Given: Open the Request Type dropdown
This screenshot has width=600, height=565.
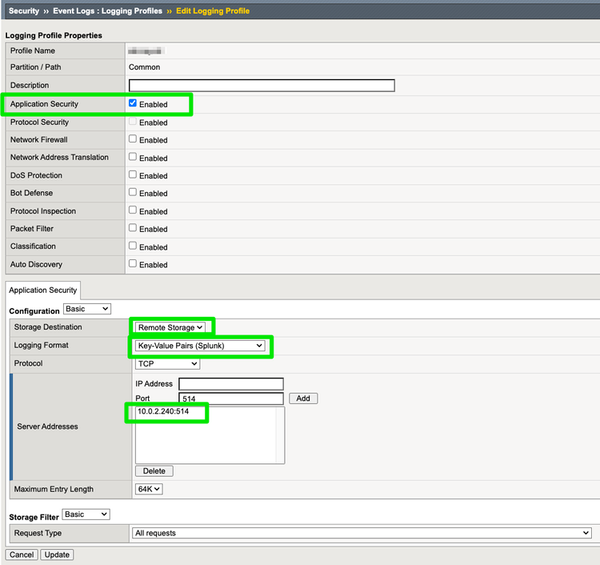Looking at the screenshot, I should 361,533.
